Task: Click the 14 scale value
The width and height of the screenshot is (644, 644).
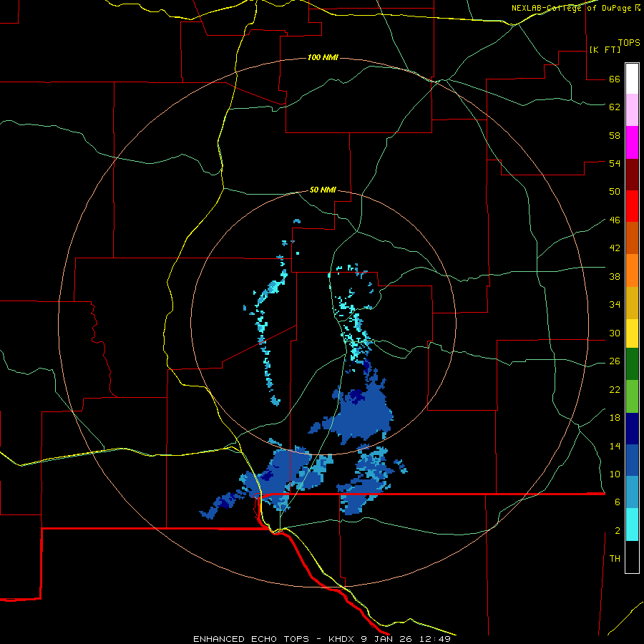Action: (x=615, y=446)
